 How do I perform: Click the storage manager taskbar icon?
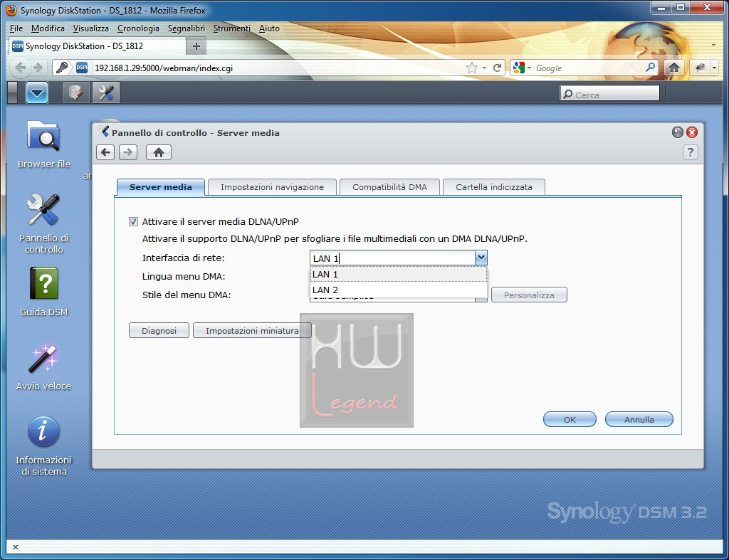tap(75, 93)
